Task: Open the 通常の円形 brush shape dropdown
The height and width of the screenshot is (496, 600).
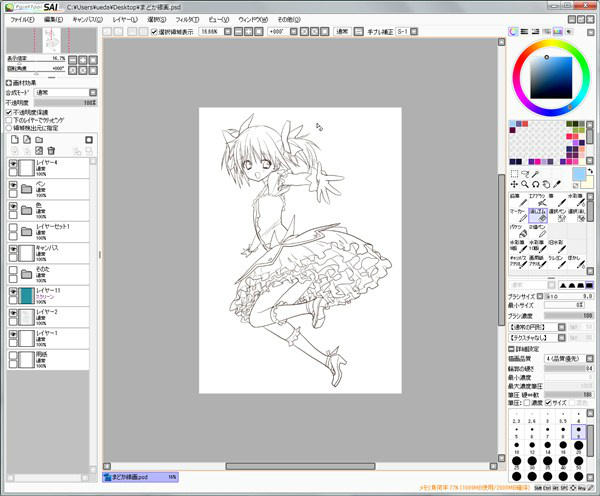Action: (x=561, y=327)
